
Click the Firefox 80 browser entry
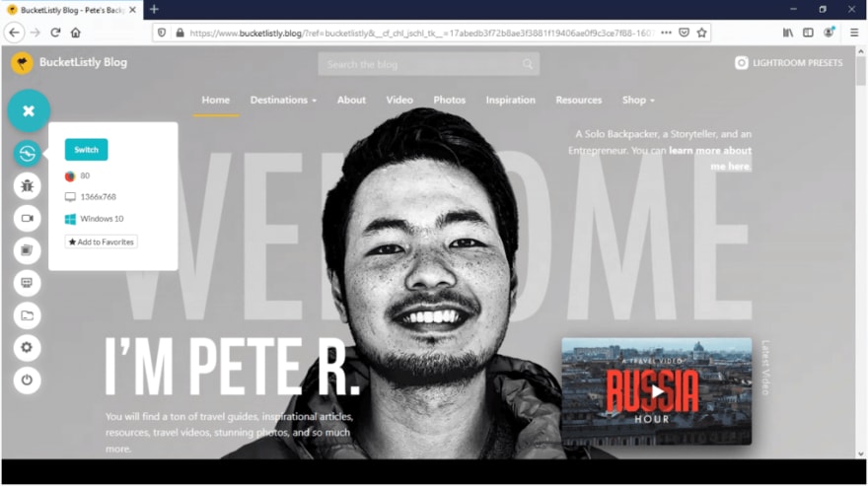pos(78,176)
